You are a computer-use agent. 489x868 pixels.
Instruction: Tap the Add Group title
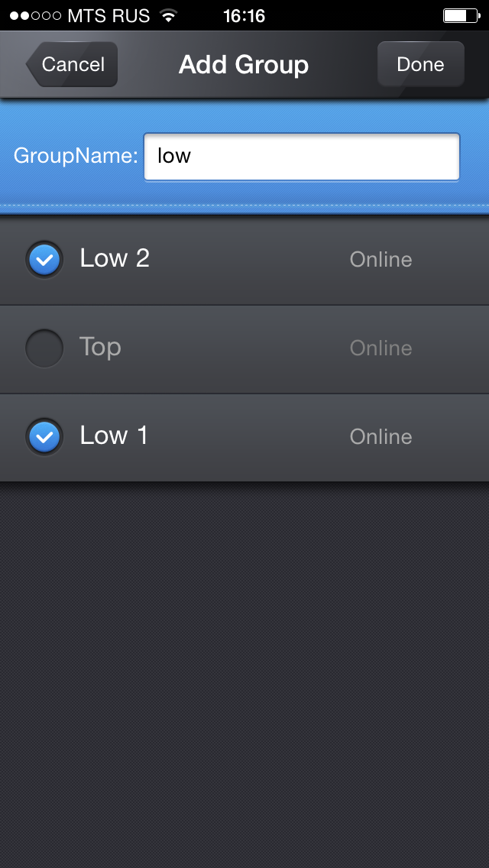[244, 65]
